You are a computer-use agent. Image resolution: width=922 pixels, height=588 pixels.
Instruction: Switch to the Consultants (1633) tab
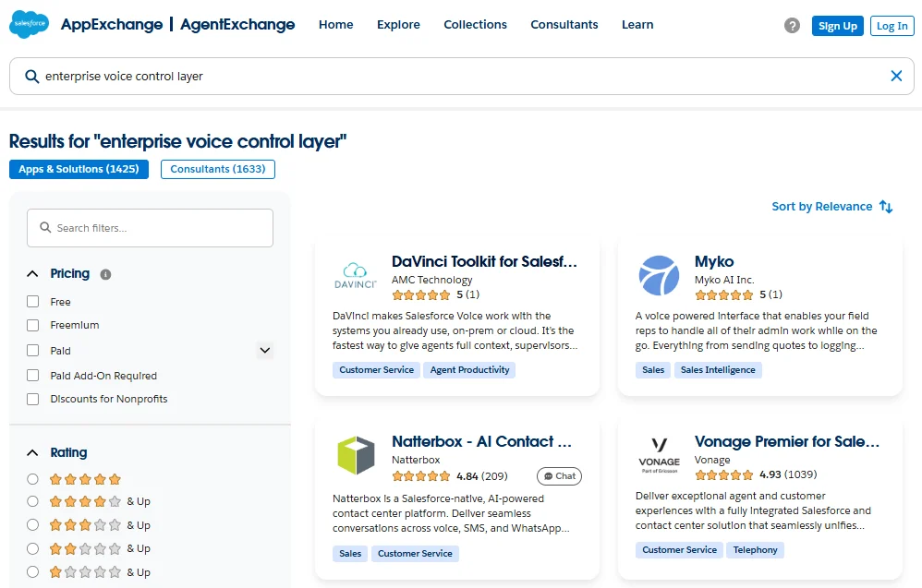coord(217,169)
